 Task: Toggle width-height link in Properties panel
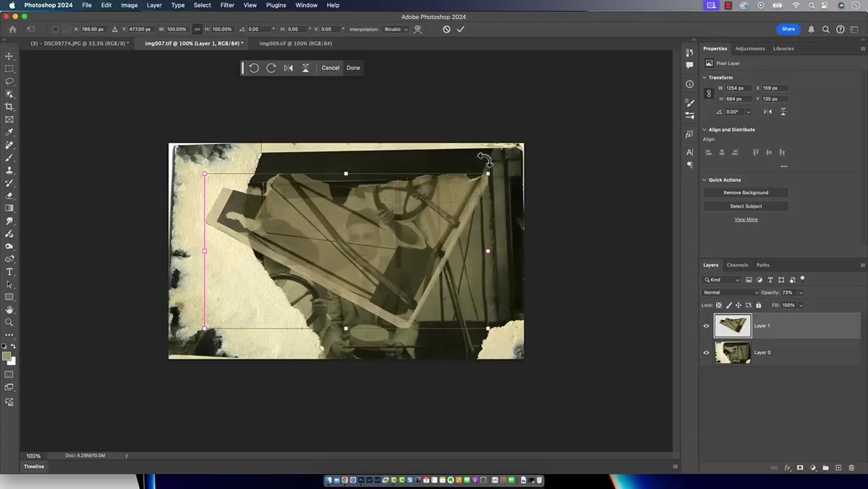coord(709,93)
